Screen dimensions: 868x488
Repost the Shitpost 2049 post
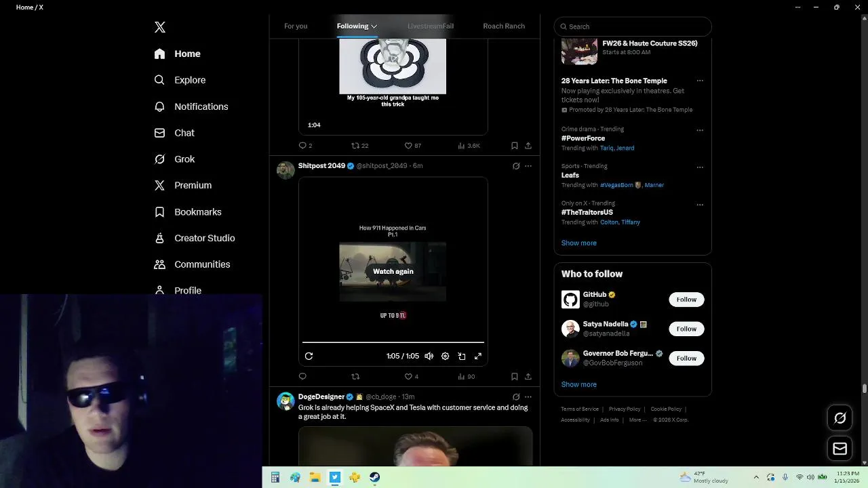pos(355,377)
